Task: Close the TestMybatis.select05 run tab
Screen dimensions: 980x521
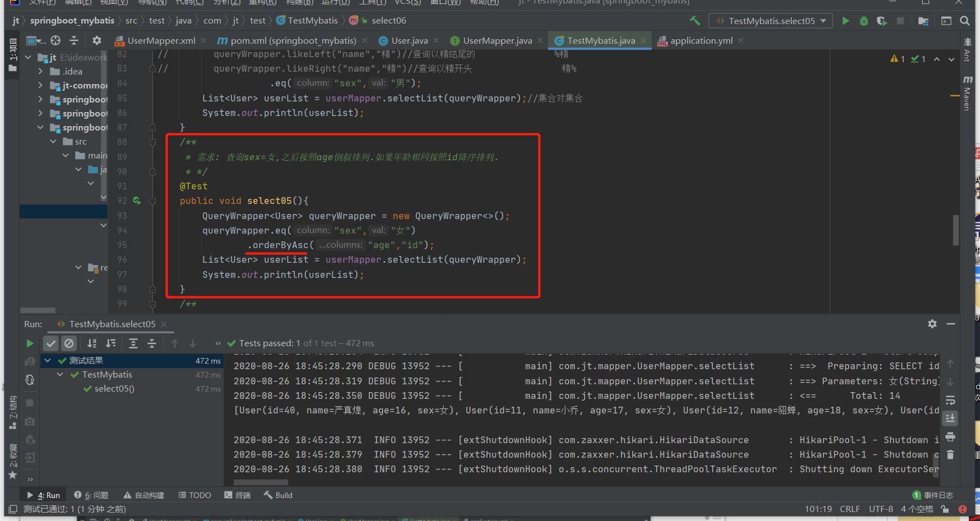Action: (x=164, y=324)
